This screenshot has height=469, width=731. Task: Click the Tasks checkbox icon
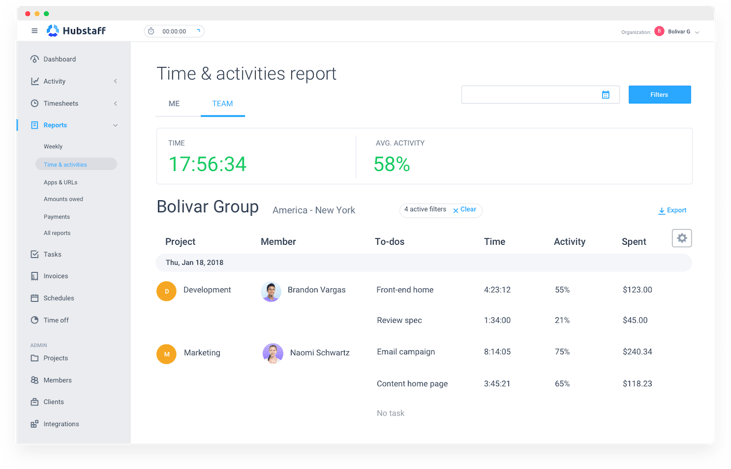(34, 254)
